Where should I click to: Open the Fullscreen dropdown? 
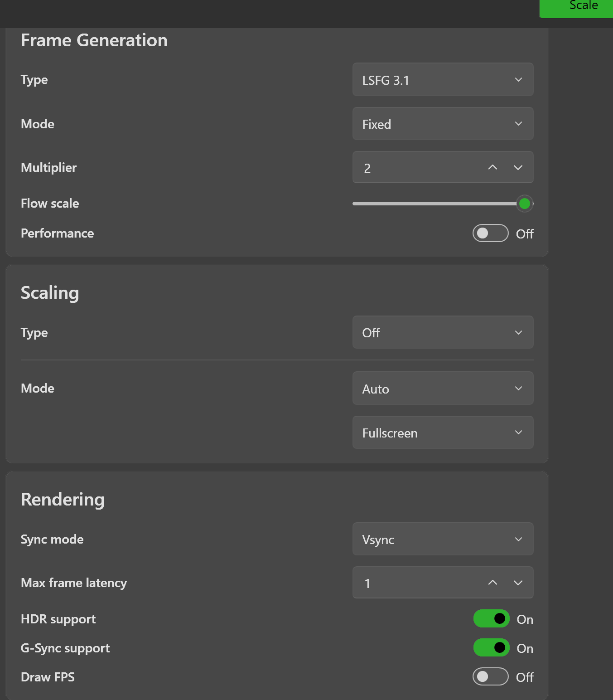(443, 433)
